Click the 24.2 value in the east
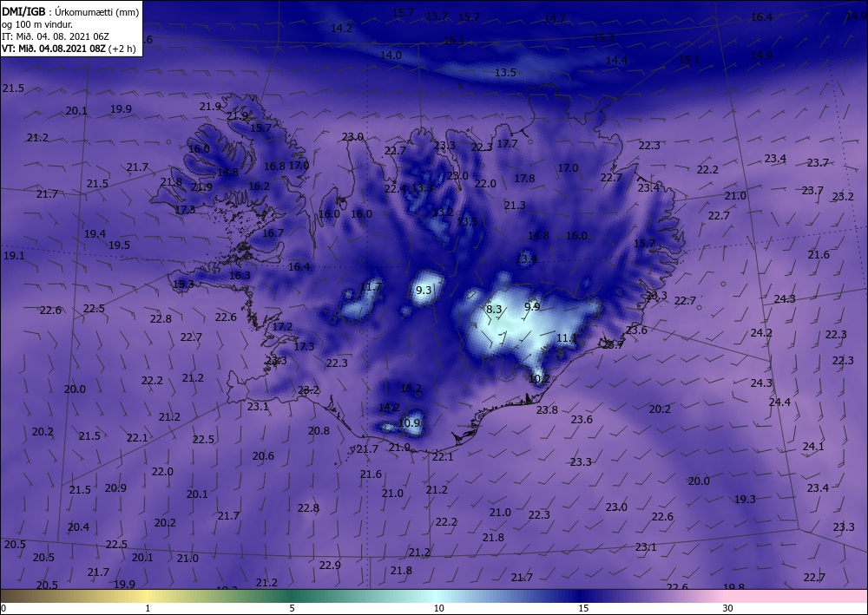The image size is (868, 615). coord(761,332)
